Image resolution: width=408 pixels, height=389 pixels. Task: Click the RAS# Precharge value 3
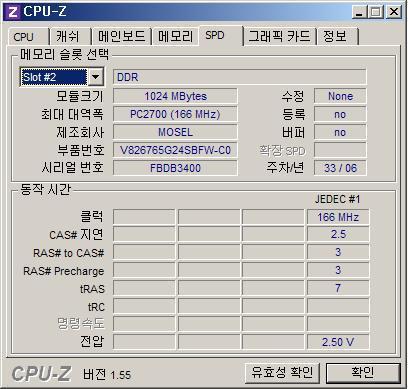(x=338, y=270)
